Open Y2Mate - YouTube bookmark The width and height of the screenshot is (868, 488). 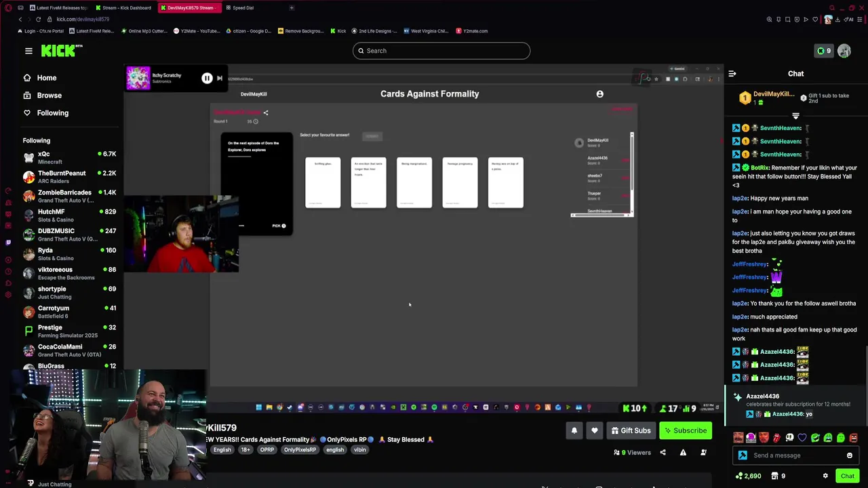coord(197,30)
